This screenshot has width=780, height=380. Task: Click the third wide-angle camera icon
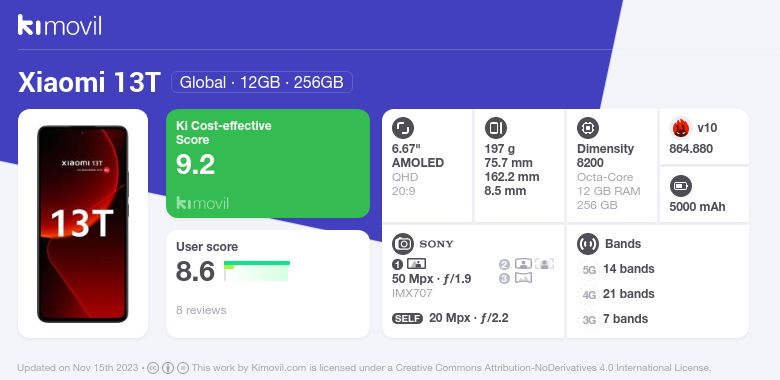[523, 278]
